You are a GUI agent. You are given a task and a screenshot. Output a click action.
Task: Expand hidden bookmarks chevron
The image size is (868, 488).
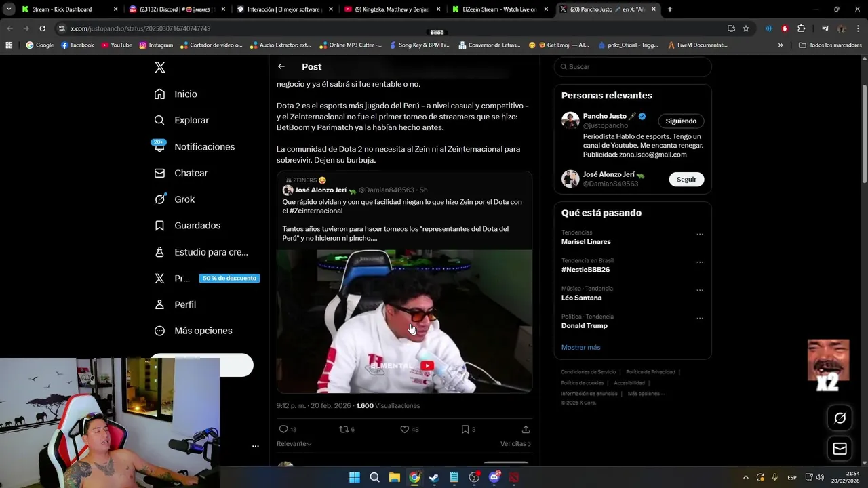pyautogui.click(x=781, y=45)
